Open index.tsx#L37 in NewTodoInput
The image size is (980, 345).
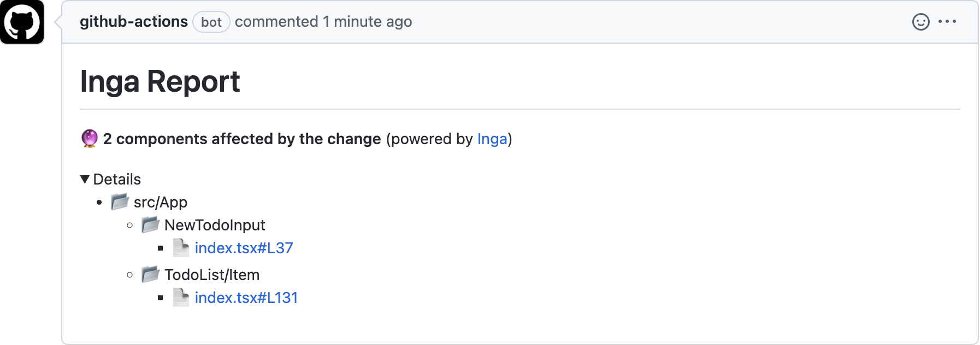coord(244,247)
